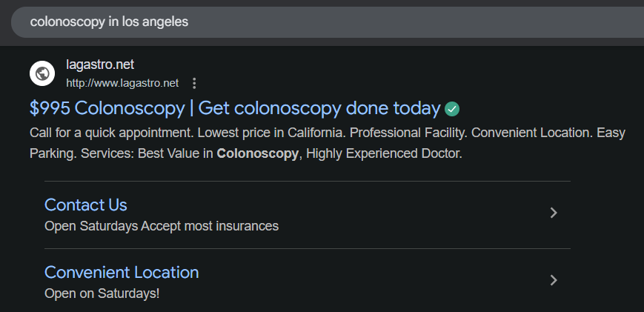Viewport: 644px width, 312px height.
Task: Click 'Get colonoscopy done today' in headline
Action: point(319,108)
